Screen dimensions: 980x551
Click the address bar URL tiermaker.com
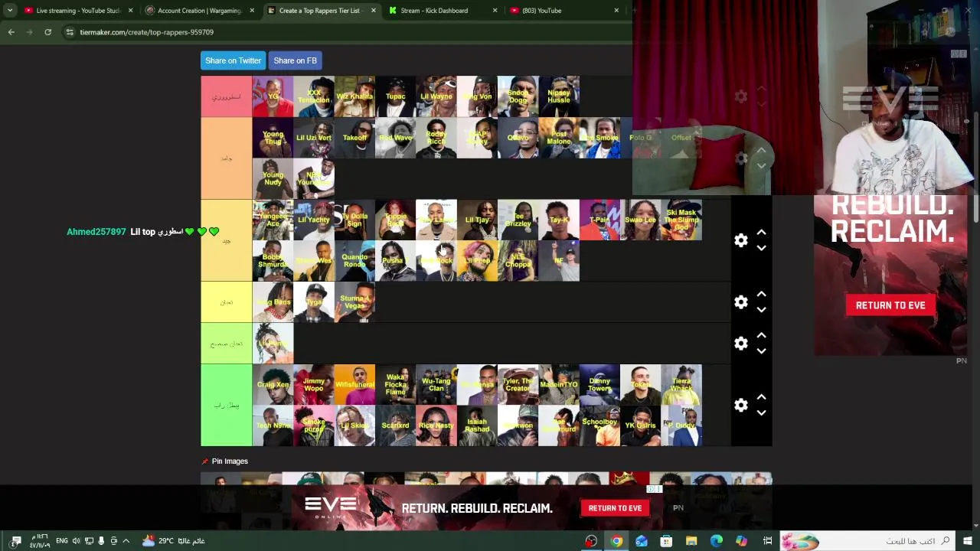click(147, 32)
